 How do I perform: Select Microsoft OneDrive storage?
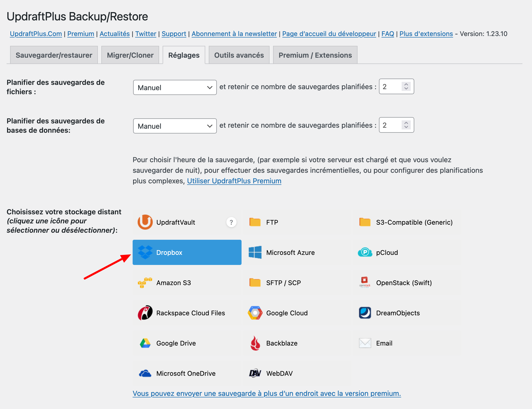[x=186, y=373]
